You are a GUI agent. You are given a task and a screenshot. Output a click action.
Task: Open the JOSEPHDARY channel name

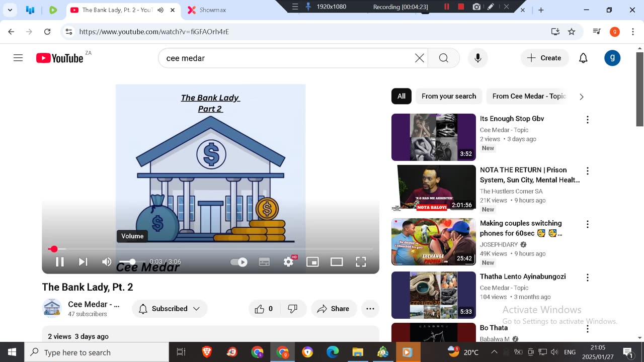pyautogui.click(x=499, y=244)
